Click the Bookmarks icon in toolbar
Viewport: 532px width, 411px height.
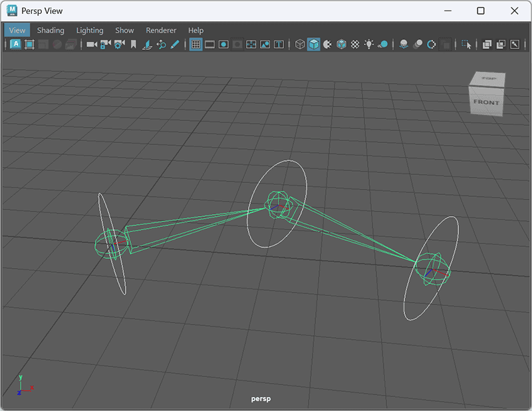[x=134, y=45]
